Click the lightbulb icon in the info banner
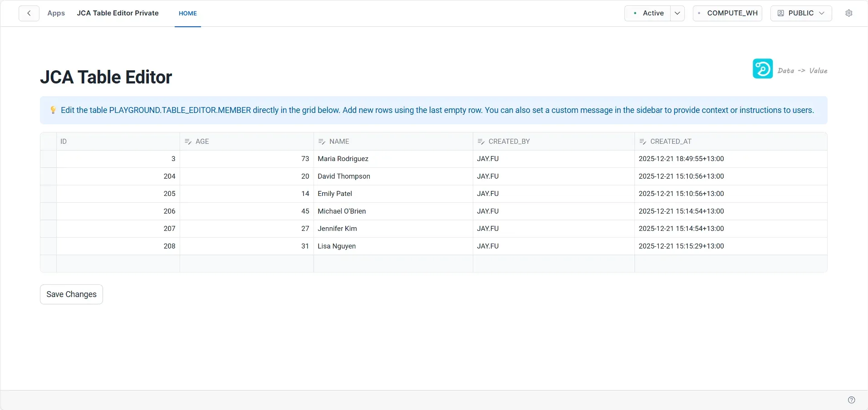 tap(53, 110)
